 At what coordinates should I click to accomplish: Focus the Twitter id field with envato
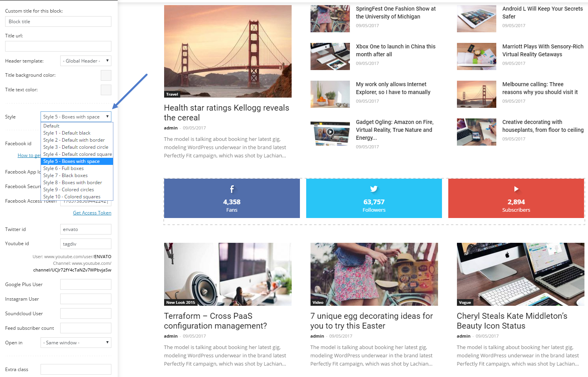point(86,229)
